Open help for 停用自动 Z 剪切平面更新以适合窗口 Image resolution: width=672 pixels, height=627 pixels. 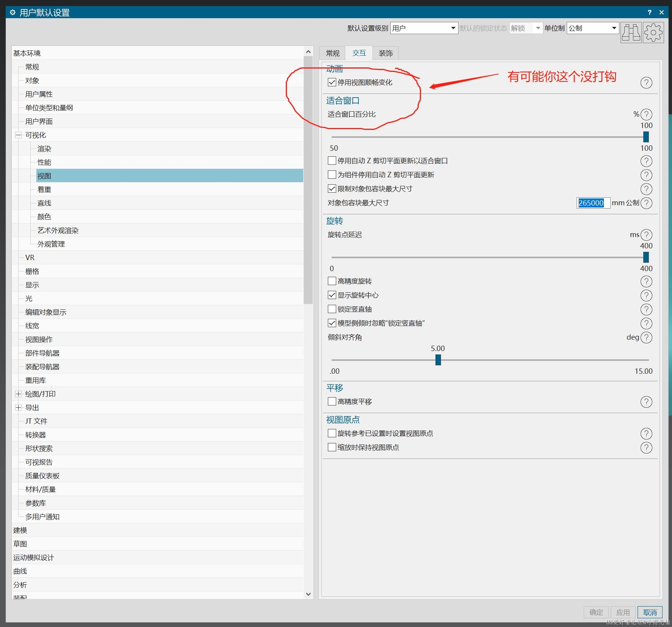pyautogui.click(x=646, y=161)
